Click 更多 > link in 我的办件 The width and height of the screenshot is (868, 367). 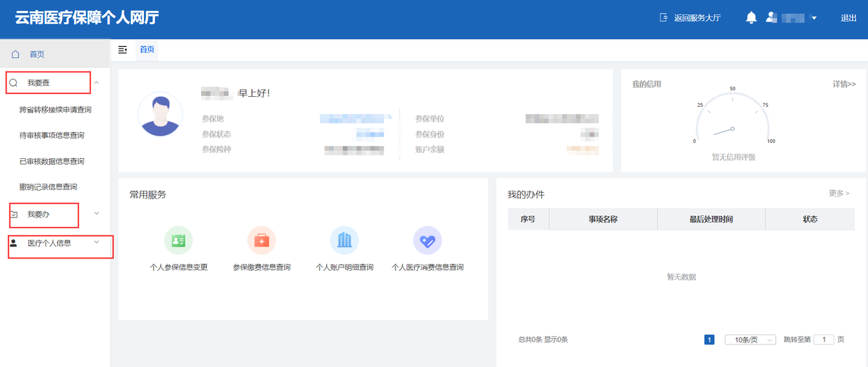click(x=839, y=194)
